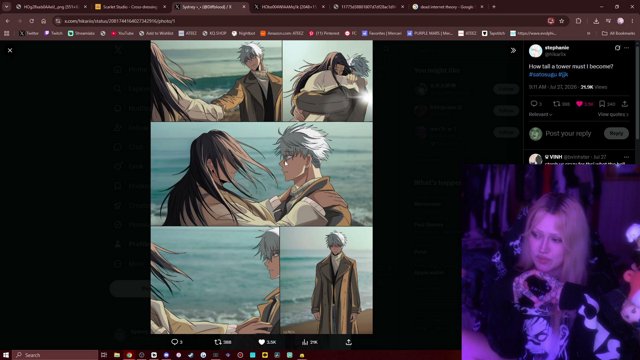This screenshot has width=640, height=360.
Task: Click the reply icon in side panel
Action: [533, 104]
